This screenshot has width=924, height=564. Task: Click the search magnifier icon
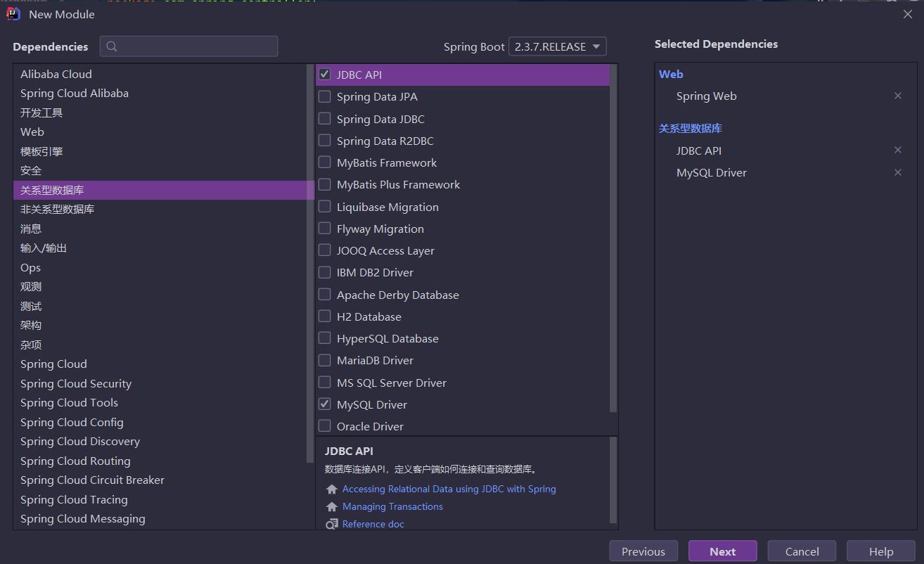click(x=112, y=46)
